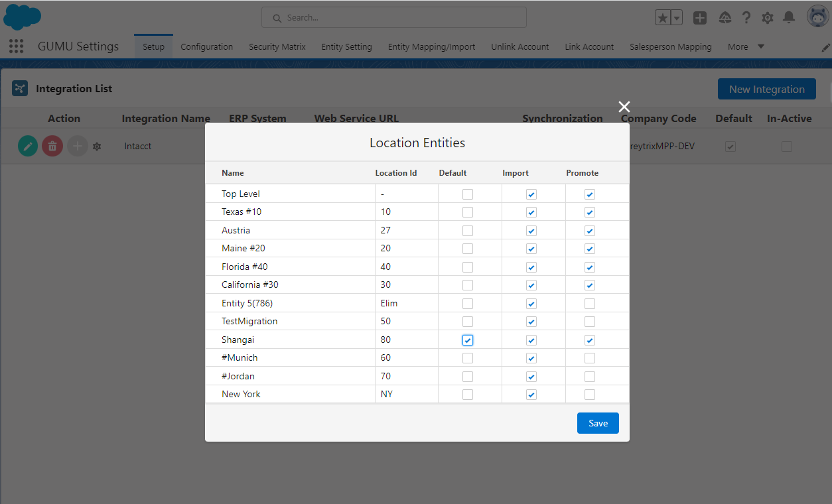Uncheck Import for Maine #20

point(531,249)
